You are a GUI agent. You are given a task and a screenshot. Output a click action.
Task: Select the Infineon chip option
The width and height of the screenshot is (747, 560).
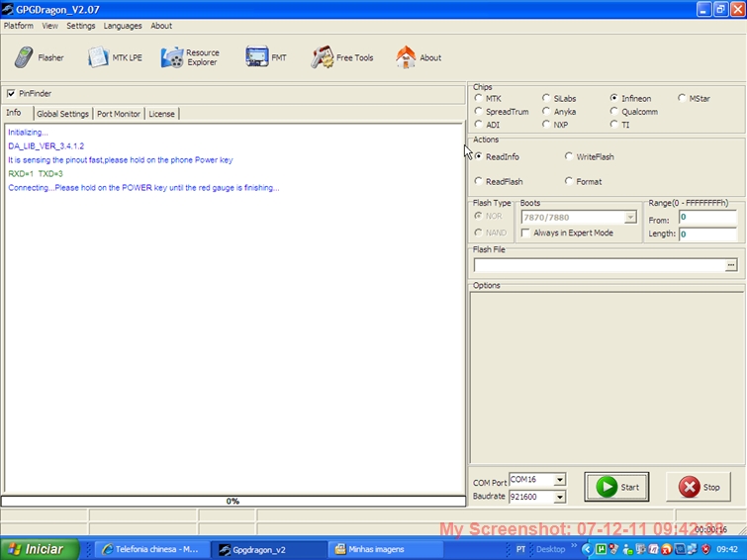point(614,98)
